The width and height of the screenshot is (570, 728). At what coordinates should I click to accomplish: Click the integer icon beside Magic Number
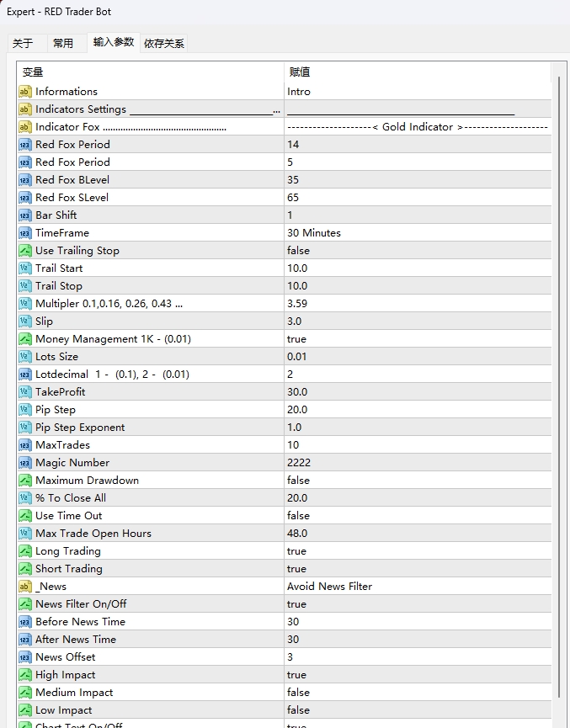24,462
